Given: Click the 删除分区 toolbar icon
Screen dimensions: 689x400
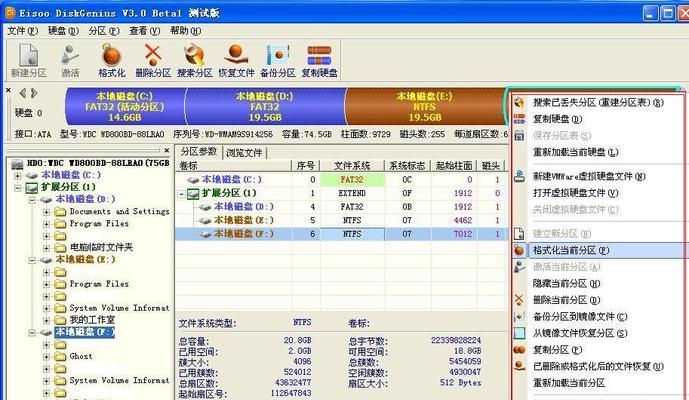Looking at the screenshot, I should (x=153, y=61).
